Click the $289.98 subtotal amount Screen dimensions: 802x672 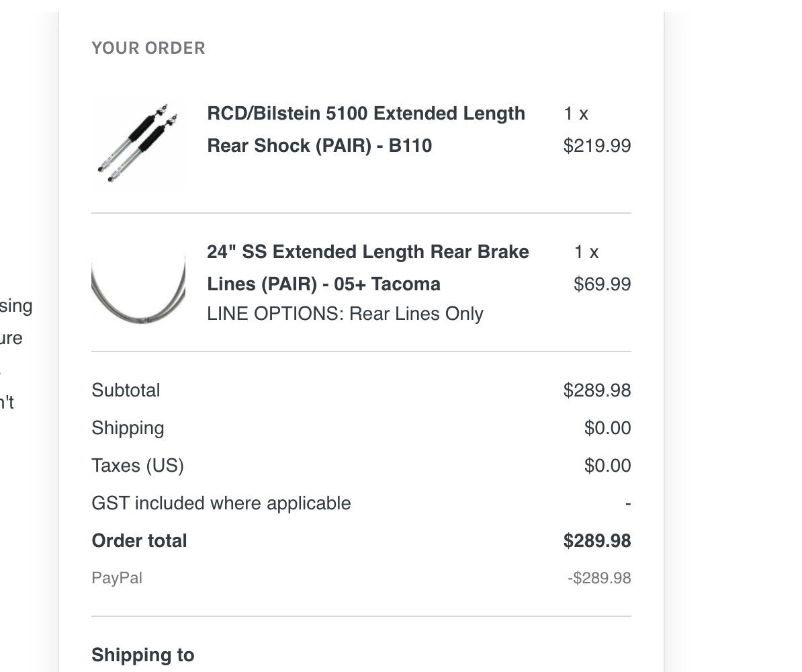[x=597, y=390]
